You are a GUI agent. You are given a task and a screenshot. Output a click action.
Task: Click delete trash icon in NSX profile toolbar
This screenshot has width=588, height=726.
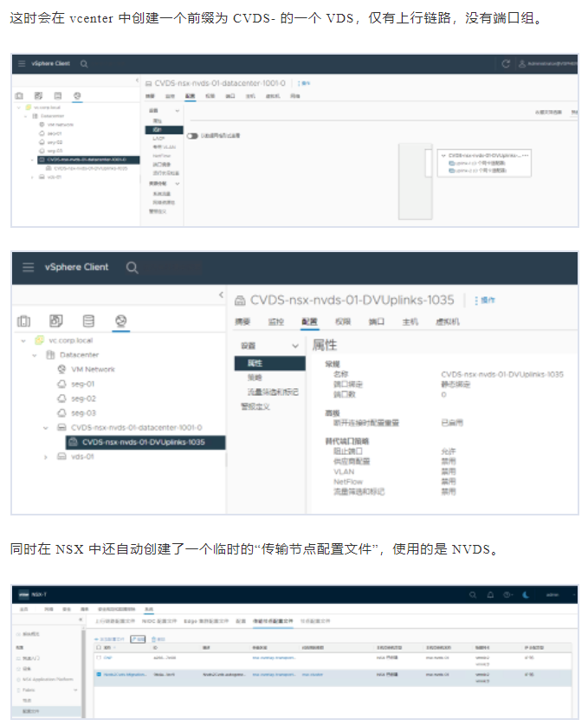point(154,639)
